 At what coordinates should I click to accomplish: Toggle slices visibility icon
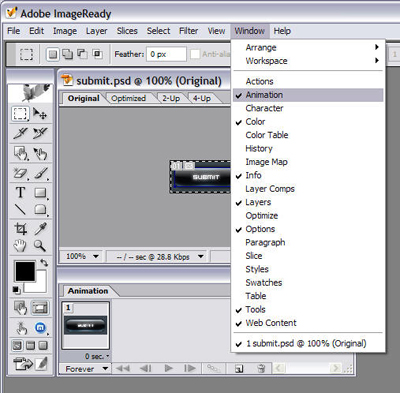[40, 308]
